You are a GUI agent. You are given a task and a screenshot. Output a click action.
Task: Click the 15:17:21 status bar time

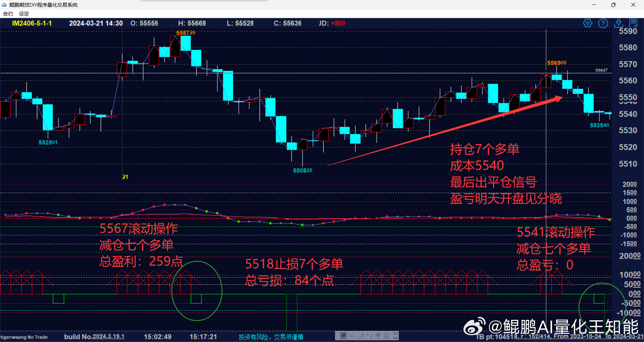pyautogui.click(x=203, y=337)
